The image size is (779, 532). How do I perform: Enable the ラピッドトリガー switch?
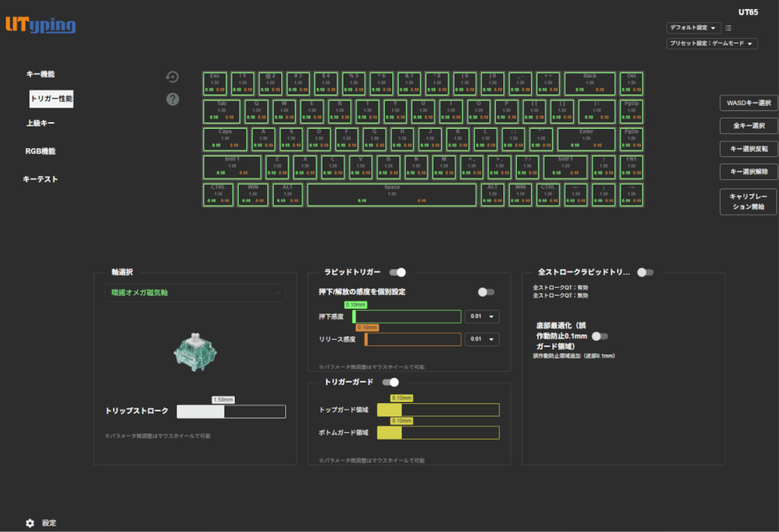pyautogui.click(x=399, y=273)
